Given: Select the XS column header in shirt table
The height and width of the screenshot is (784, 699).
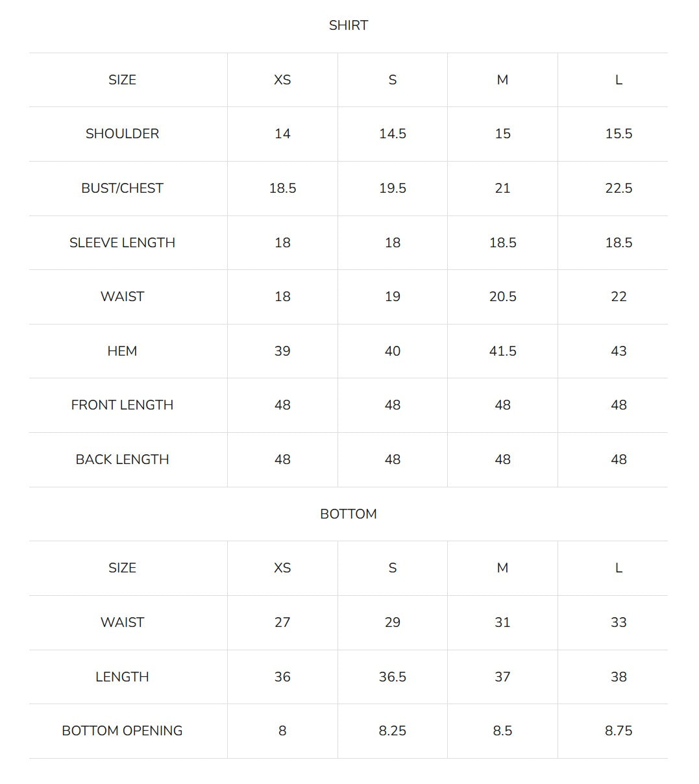Looking at the screenshot, I should (282, 80).
